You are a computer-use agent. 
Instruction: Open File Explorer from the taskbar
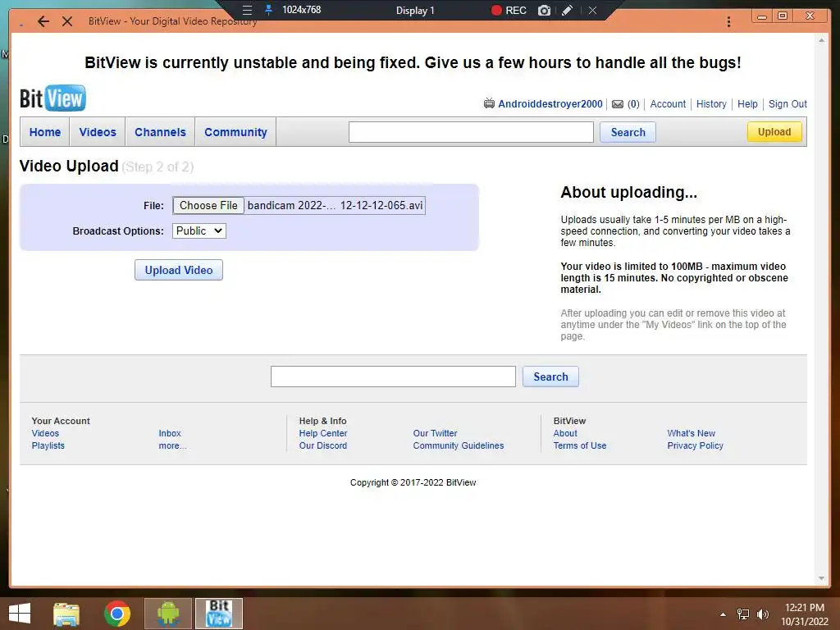[x=66, y=614]
